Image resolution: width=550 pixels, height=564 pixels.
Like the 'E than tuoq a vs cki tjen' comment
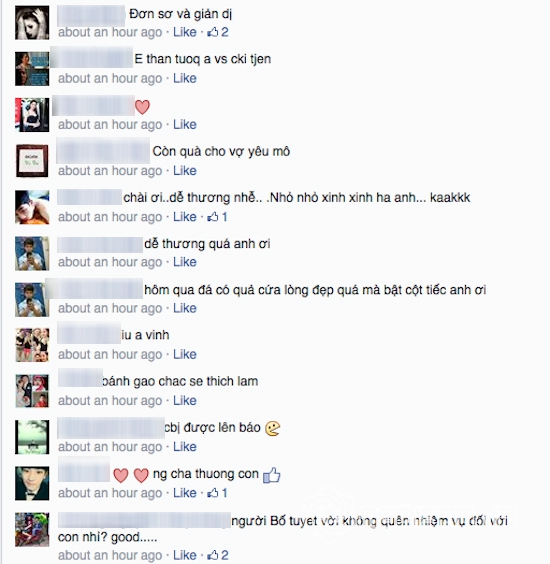point(185,78)
